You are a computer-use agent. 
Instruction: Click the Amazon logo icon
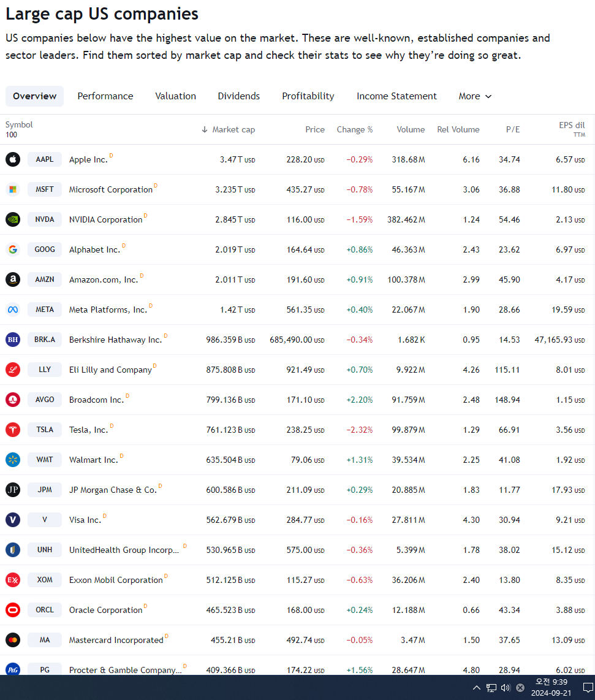click(x=13, y=280)
